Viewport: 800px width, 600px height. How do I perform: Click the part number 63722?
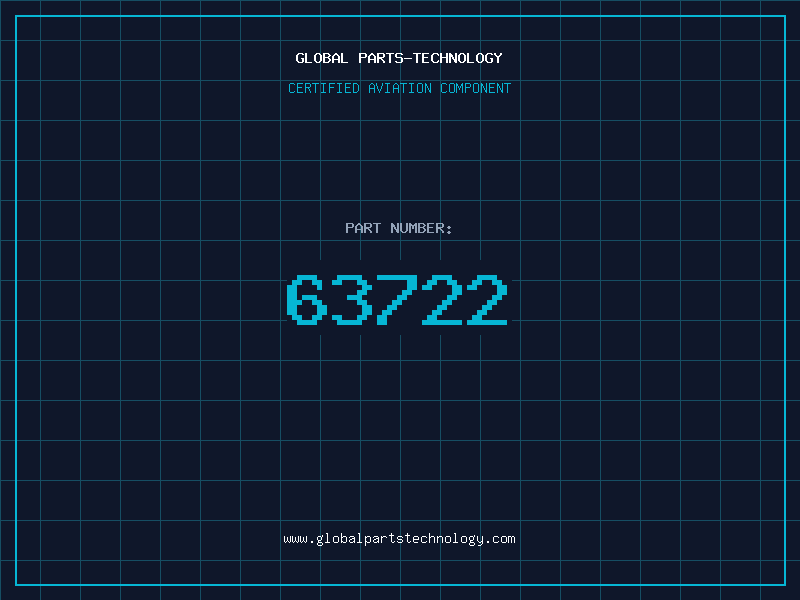[x=397, y=299]
